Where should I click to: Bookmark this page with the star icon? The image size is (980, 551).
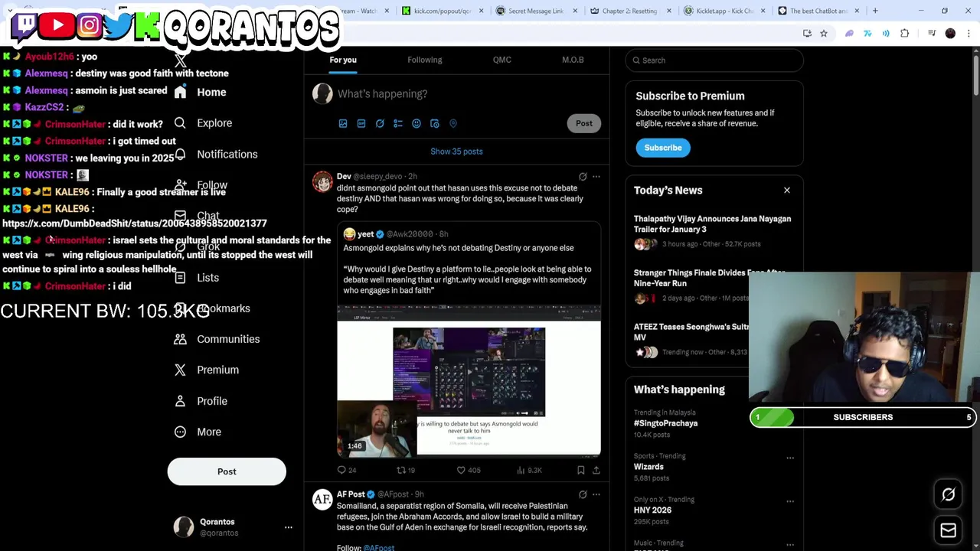(x=824, y=33)
